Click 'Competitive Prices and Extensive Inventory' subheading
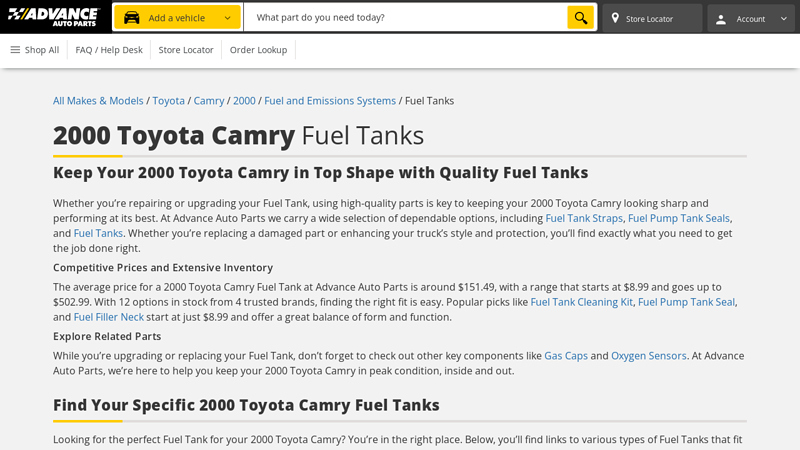Image resolution: width=800 pixels, height=450 pixels. tap(163, 268)
